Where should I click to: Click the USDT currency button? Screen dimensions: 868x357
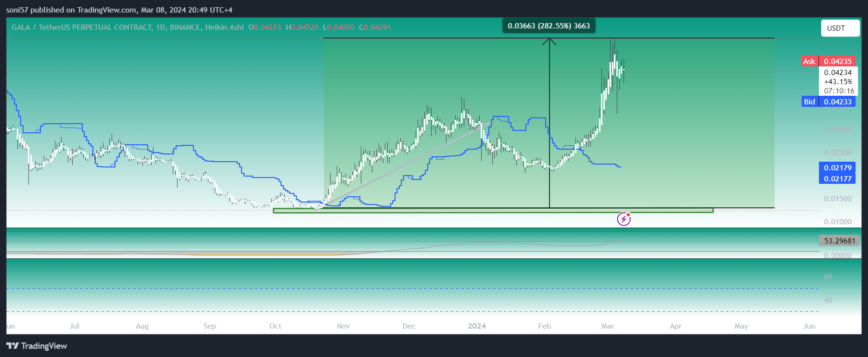click(x=840, y=28)
